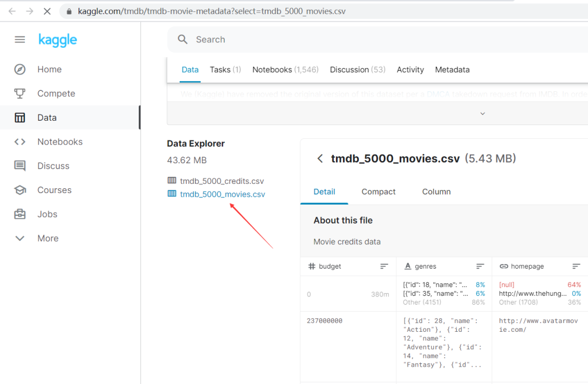The width and height of the screenshot is (588, 384).
Task: Click the Other (1708) homepage summary
Action: click(x=540, y=302)
